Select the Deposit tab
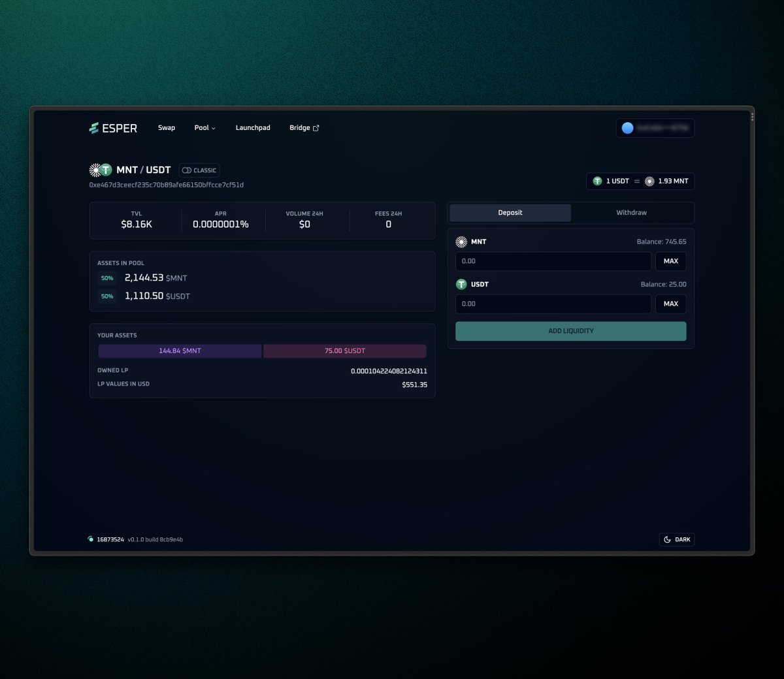Screen dimensions: 784x679 [510, 212]
